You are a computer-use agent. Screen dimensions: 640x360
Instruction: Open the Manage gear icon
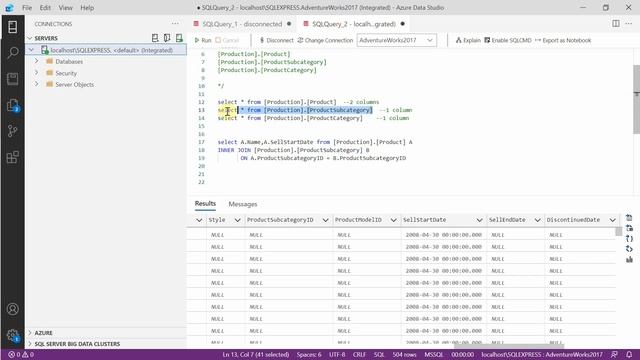tap(13, 335)
